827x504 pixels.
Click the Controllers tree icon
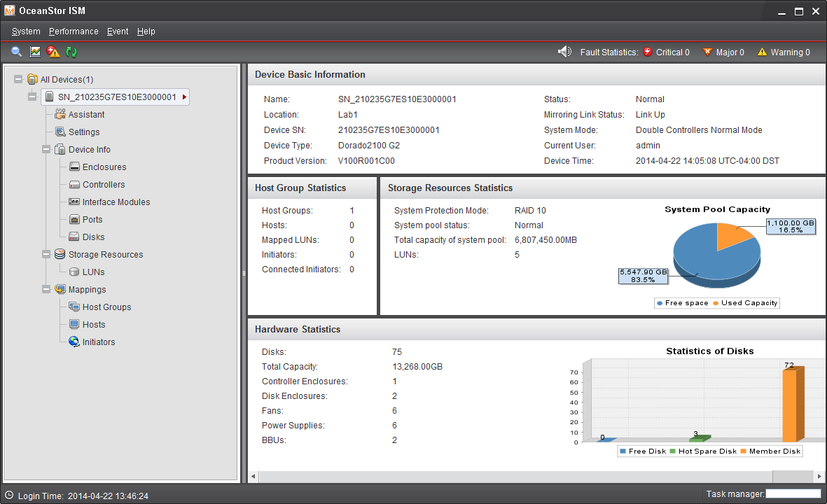click(74, 185)
